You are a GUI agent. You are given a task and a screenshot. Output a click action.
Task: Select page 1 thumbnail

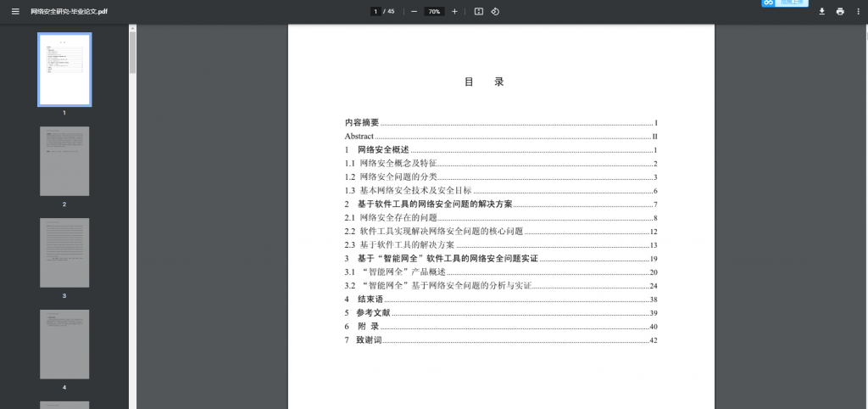pyautogui.click(x=64, y=70)
